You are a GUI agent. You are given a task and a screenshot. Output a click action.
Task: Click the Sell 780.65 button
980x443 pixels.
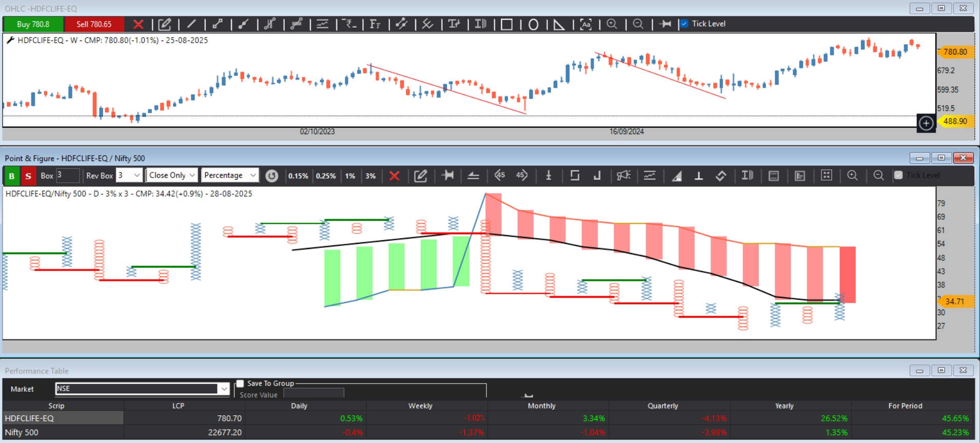(x=94, y=24)
